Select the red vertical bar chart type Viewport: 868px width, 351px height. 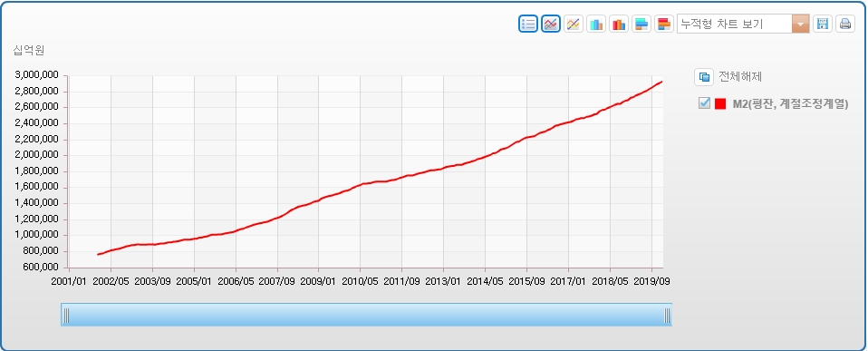(619, 24)
